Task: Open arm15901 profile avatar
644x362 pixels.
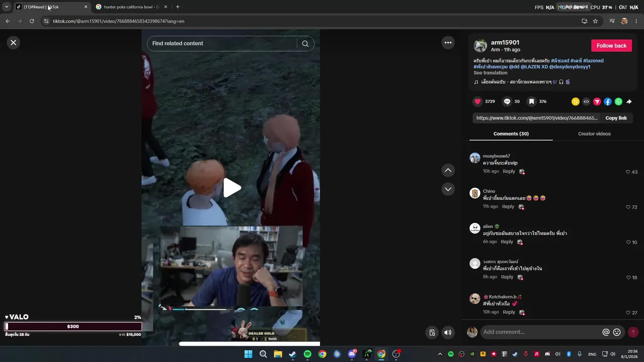Action: (x=480, y=46)
